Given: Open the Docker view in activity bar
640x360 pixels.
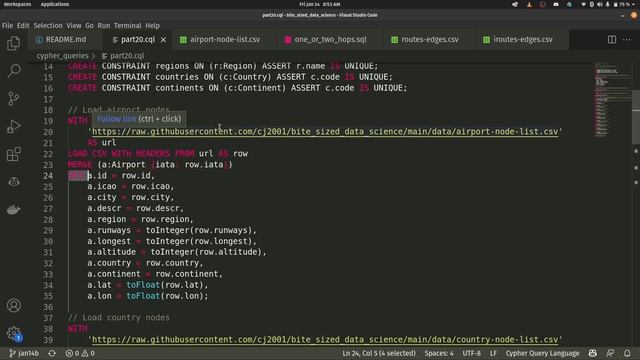Looking at the screenshot, I should pos(13,210).
